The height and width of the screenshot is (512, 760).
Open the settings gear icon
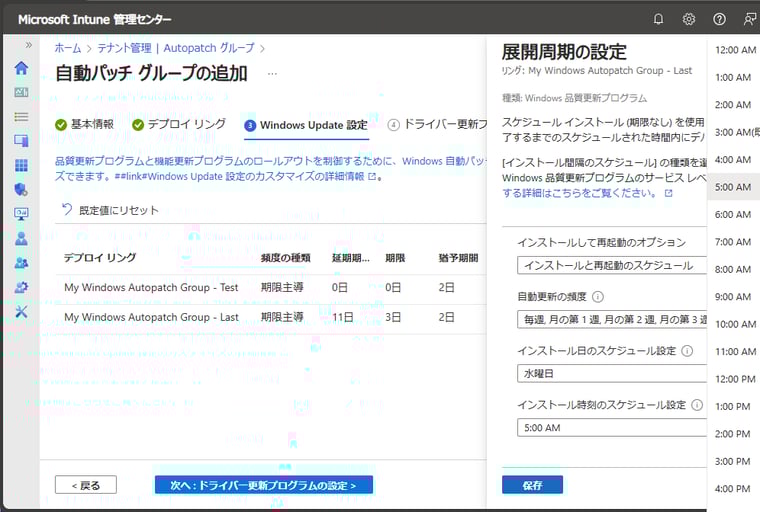(689, 19)
